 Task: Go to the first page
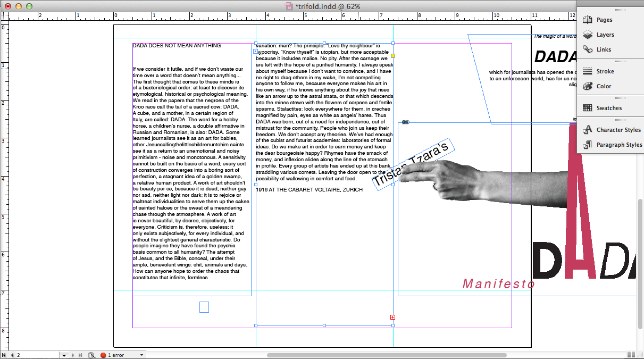click(4, 355)
